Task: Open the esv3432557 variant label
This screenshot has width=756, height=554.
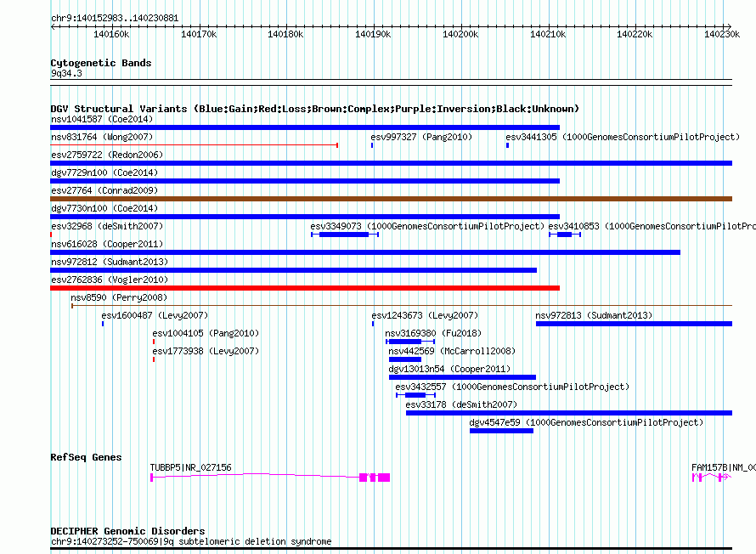Action: coord(512,387)
